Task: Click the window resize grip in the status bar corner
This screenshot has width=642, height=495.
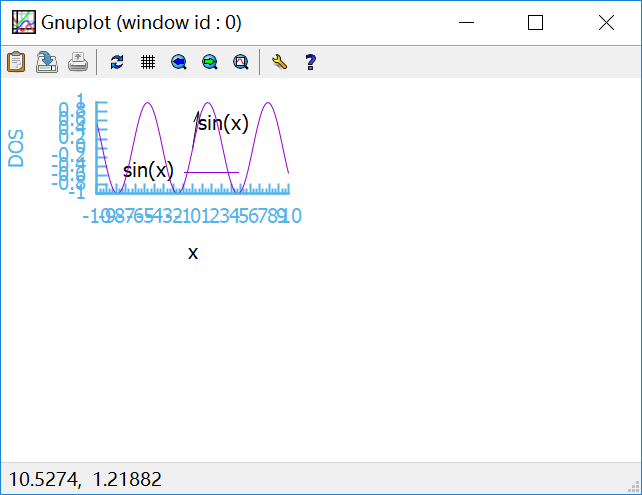Action: tap(634, 486)
